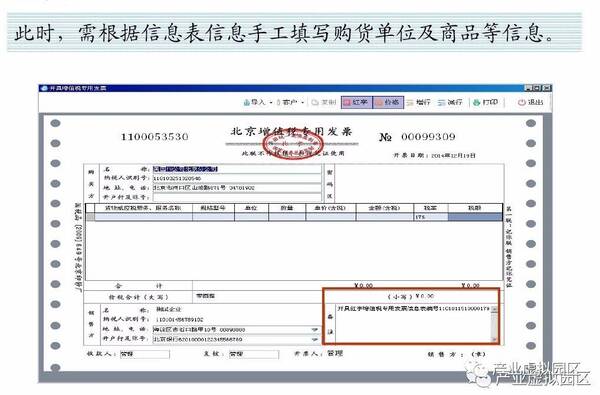Open the seller 地址、电话 dropdown
600x395 pixels.
click(x=315, y=330)
